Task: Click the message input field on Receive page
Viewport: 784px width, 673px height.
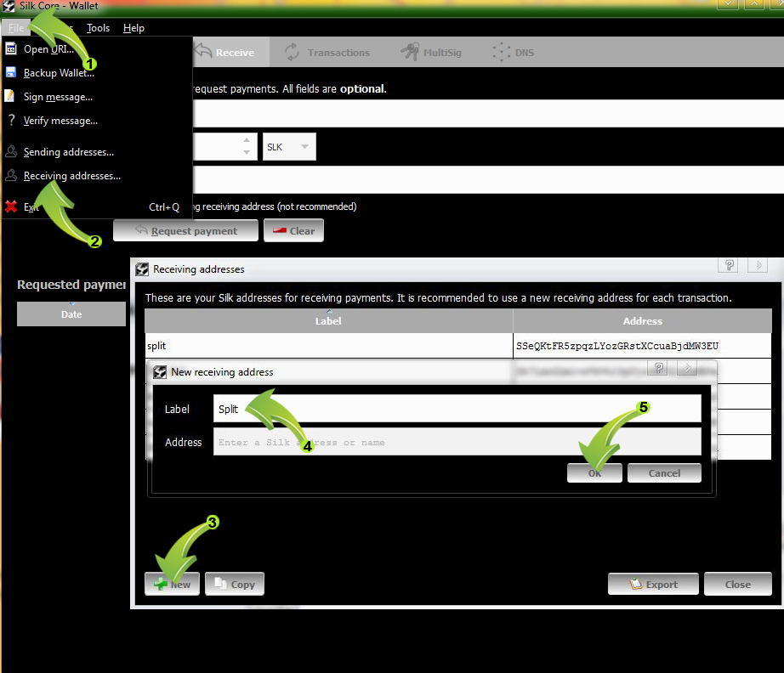Action: point(488,180)
